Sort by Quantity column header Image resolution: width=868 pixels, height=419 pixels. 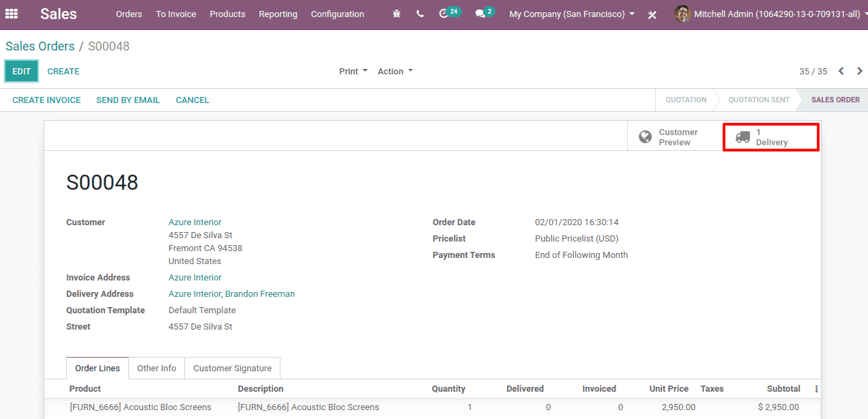(448, 389)
